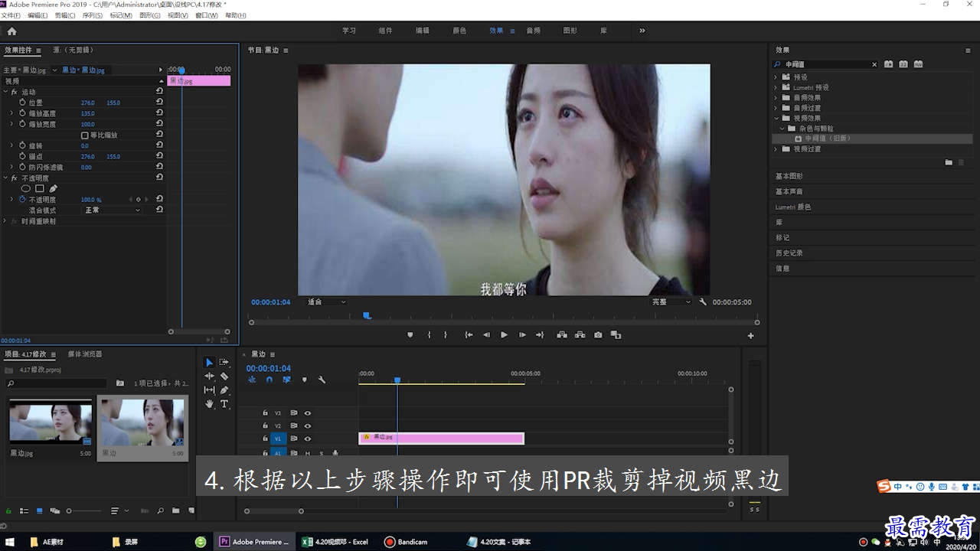The width and height of the screenshot is (980, 551).
Task: Clear the effects search field
Action: (874, 64)
